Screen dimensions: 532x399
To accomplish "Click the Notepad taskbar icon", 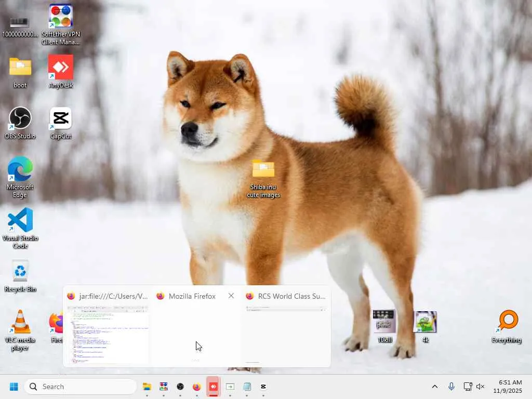I will pos(247,387).
